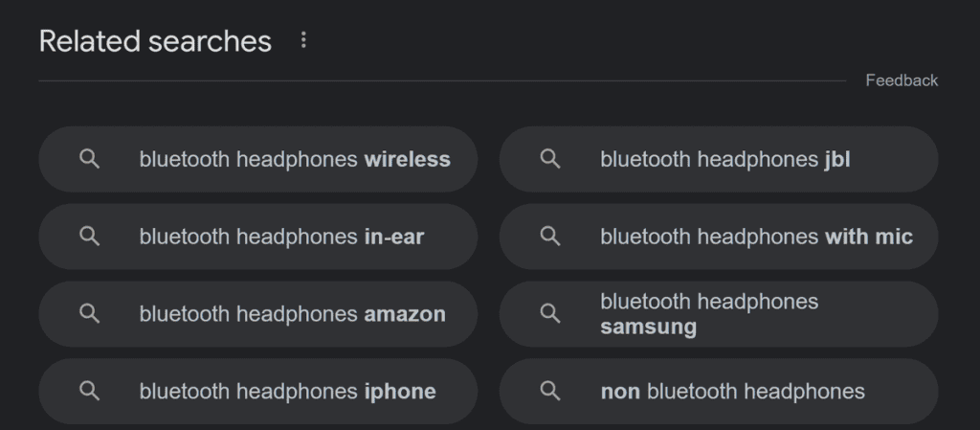This screenshot has height=430, width=980.
Task: Click the Related searches heading
Action: pyautogui.click(x=155, y=41)
